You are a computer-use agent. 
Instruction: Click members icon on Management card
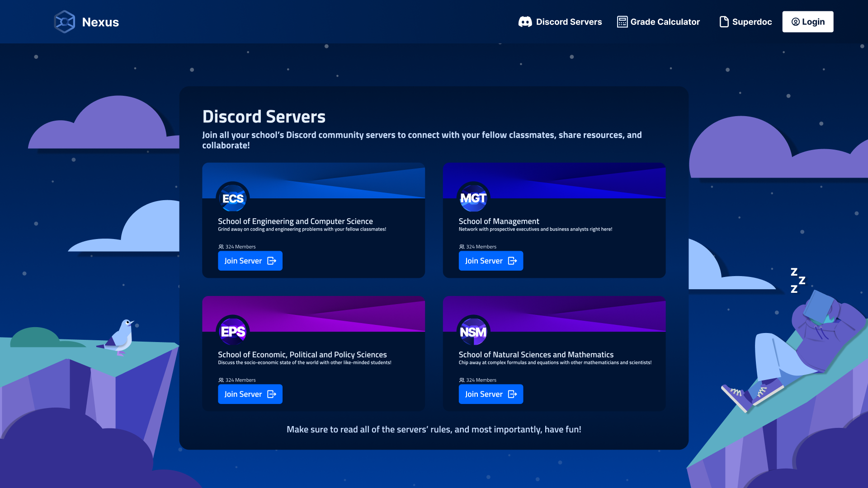click(462, 247)
